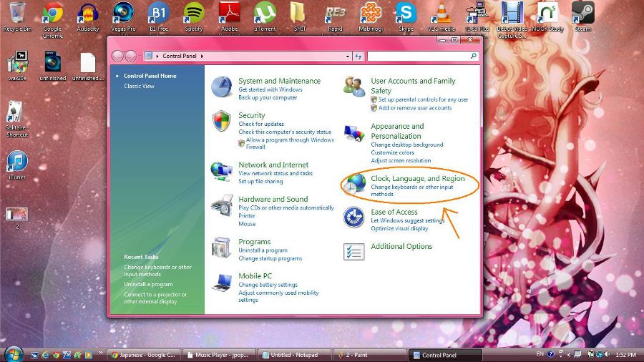Select Control Panel Home in sidebar
Image resolution: width=644 pixels, height=362 pixels.
click(x=150, y=76)
